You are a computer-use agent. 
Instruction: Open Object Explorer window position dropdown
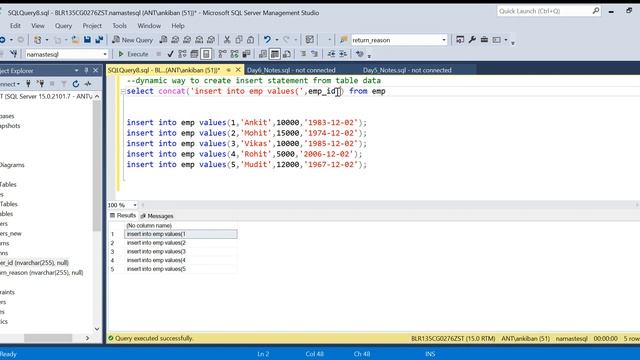click(x=76, y=70)
